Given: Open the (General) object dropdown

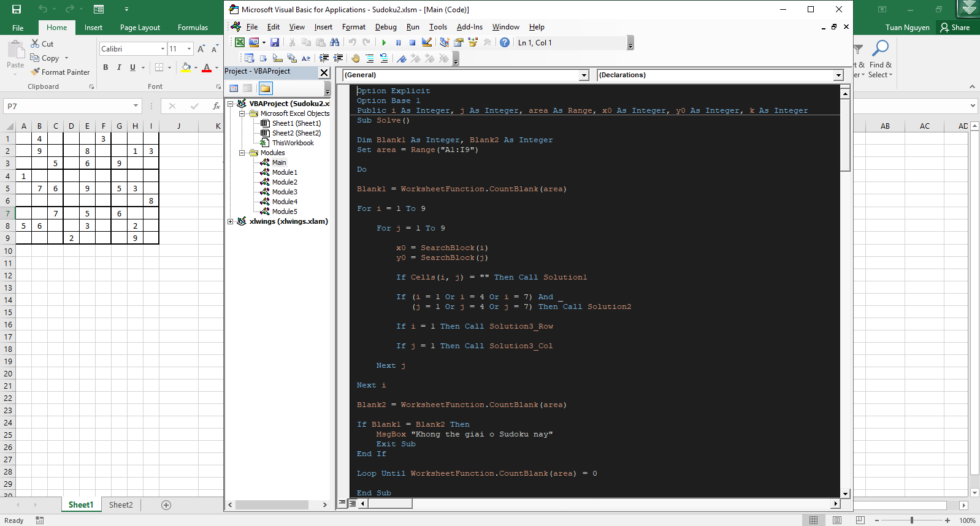Looking at the screenshot, I should [x=584, y=75].
